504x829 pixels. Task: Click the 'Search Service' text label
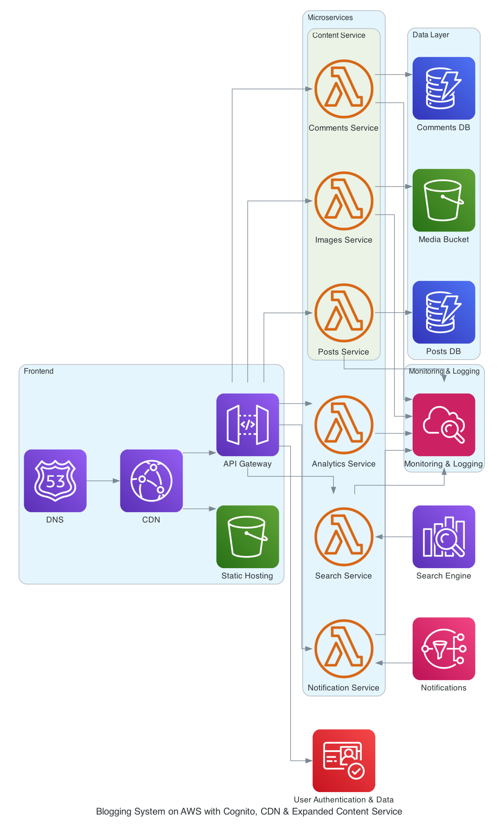tap(344, 576)
